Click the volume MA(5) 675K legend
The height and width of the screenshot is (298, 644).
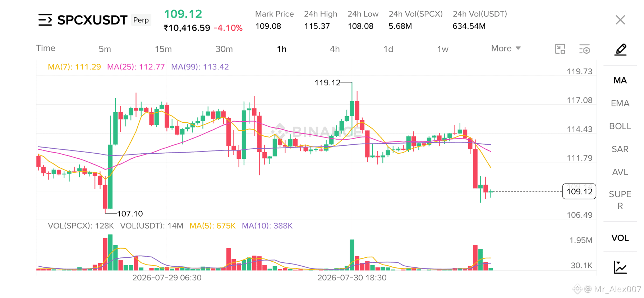(212, 226)
